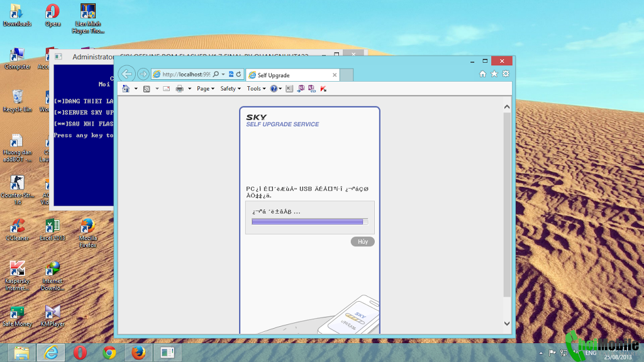The image size is (644, 362).
Task: Print the page using the printer icon
Action: click(x=180, y=89)
